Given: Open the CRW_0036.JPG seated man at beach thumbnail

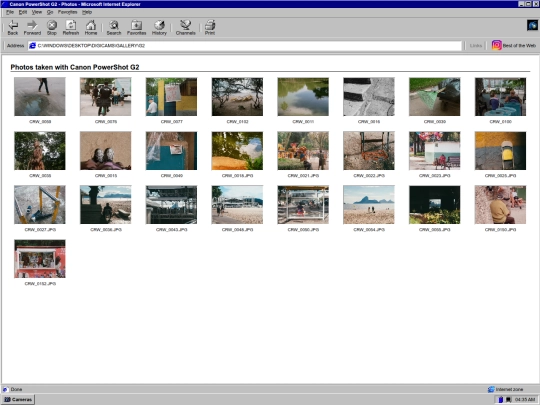Looking at the screenshot, I should pyautogui.click(x=105, y=205).
